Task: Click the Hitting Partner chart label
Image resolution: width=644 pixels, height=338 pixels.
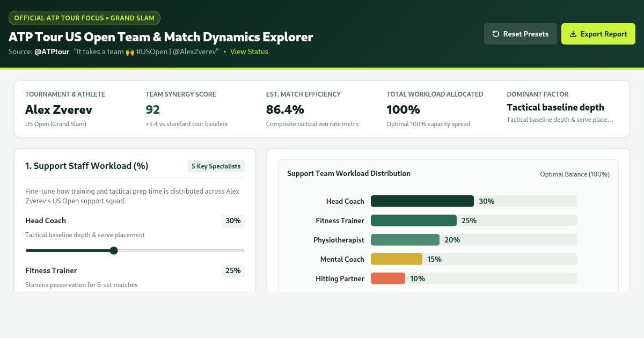Action: click(x=340, y=278)
